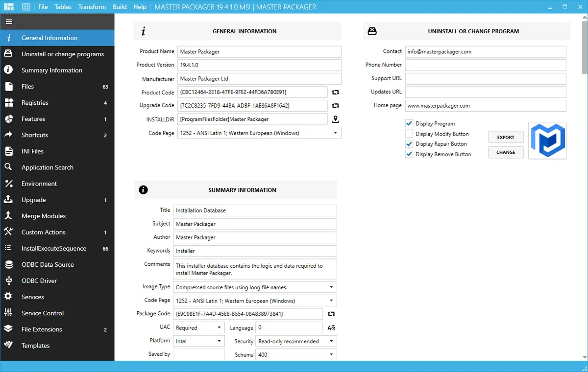Open the Build menu

click(x=120, y=7)
